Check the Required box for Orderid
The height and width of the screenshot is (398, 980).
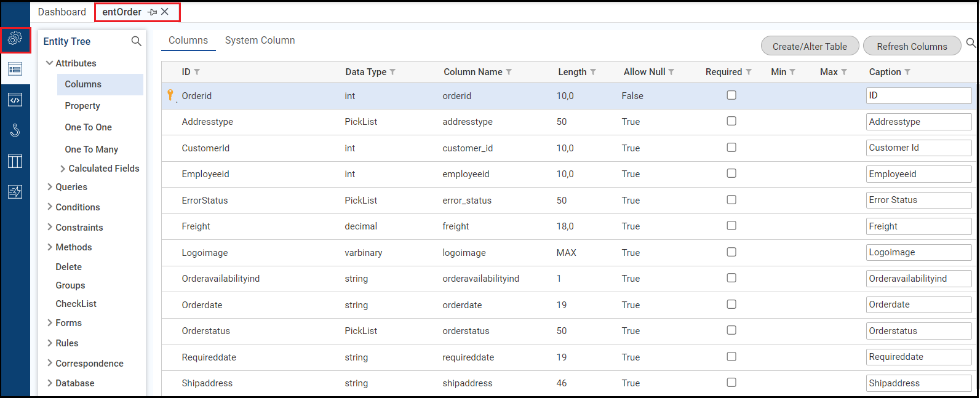731,95
